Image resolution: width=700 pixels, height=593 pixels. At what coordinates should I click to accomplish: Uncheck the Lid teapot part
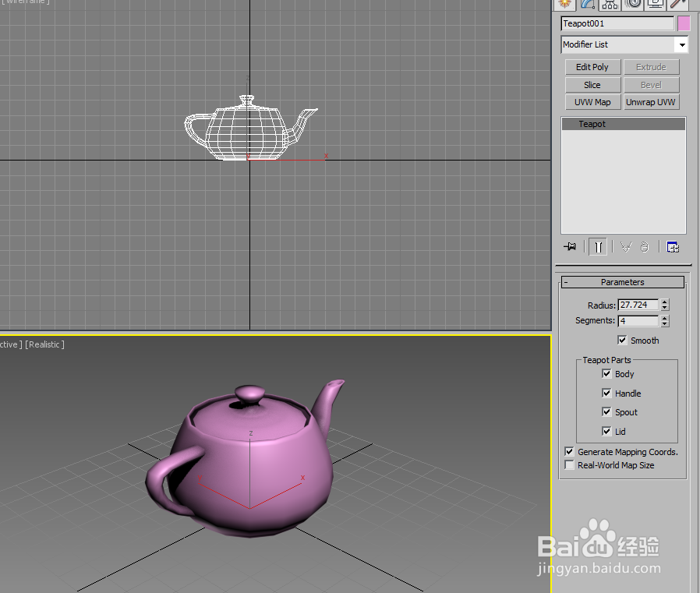(x=606, y=431)
